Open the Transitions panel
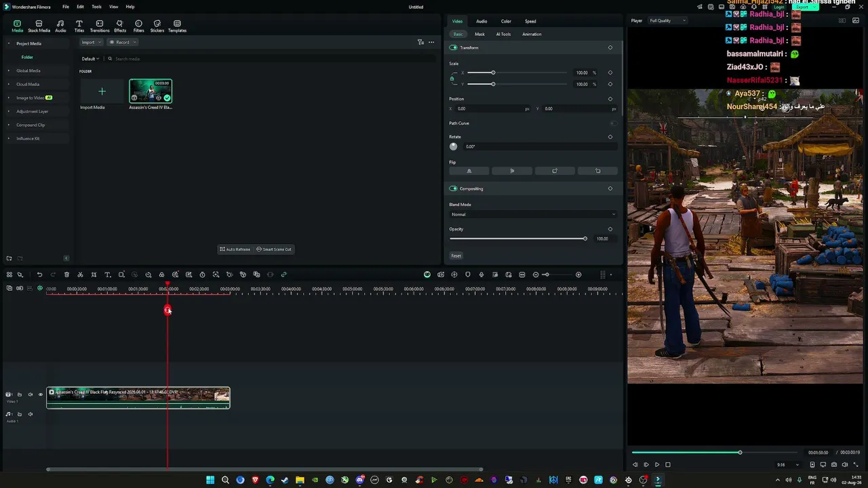This screenshot has height=488, width=868. pyautogui.click(x=100, y=26)
